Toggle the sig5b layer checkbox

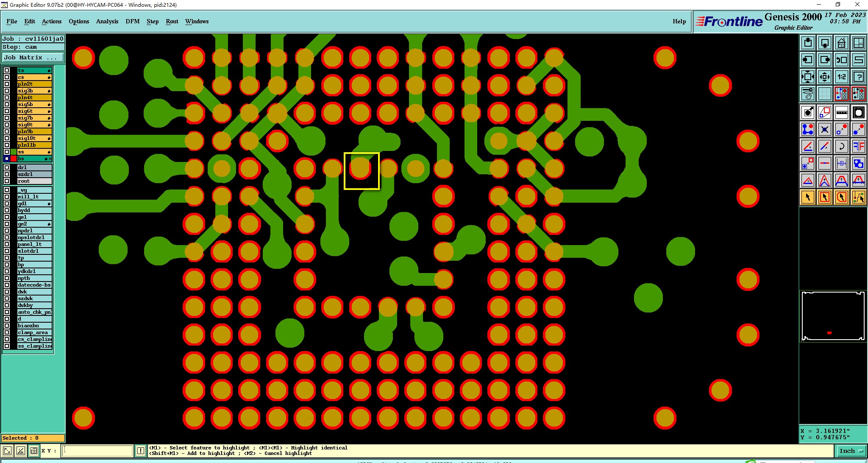(7, 104)
